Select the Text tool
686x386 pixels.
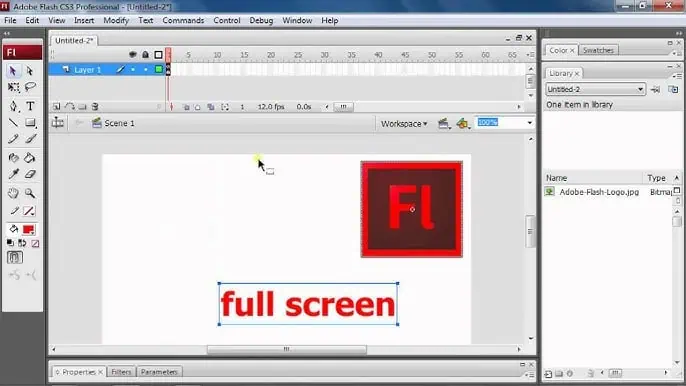click(x=30, y=106)
